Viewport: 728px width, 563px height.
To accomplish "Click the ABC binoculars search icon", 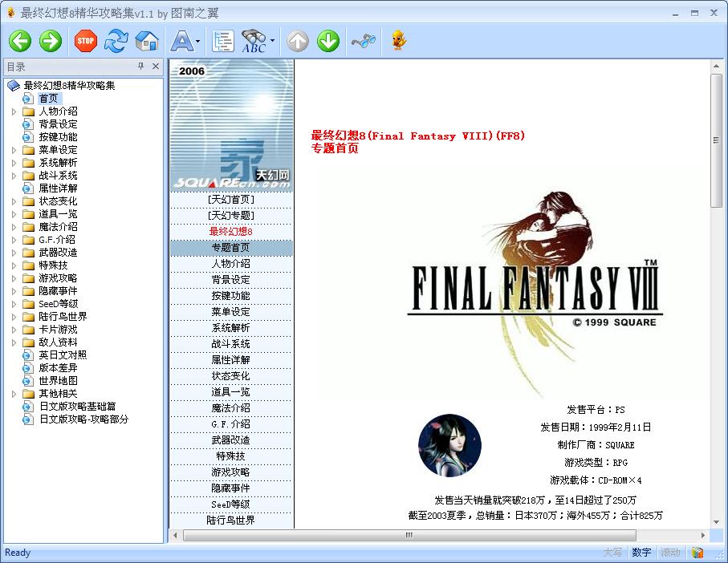I will coord(255,41).
